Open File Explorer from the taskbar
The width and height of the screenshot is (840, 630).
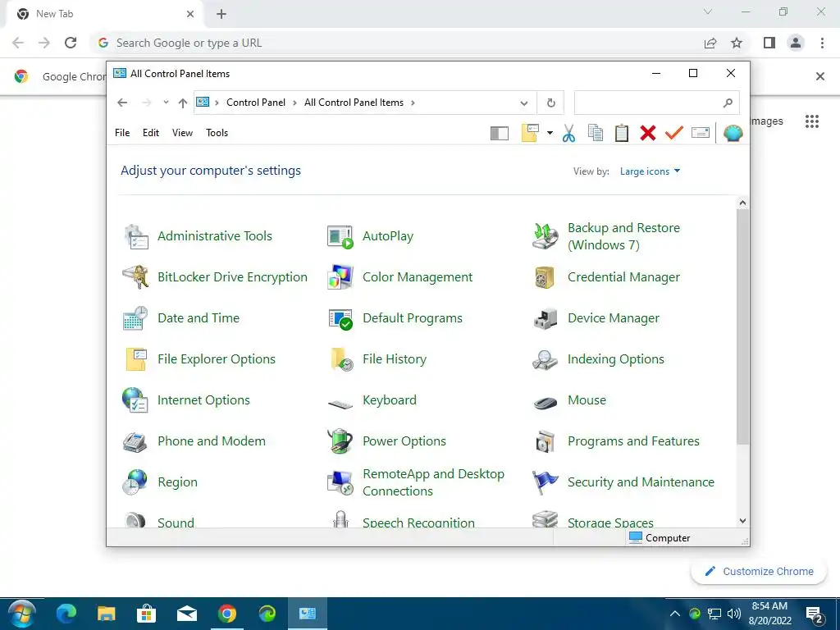click(x=106, y=614)
